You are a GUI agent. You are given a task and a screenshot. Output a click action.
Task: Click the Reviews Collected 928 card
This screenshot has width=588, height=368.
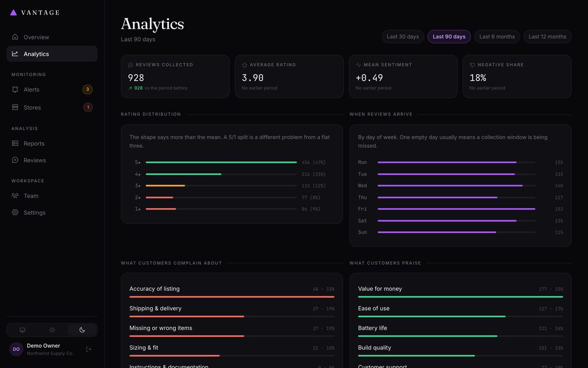click(175, 76)
